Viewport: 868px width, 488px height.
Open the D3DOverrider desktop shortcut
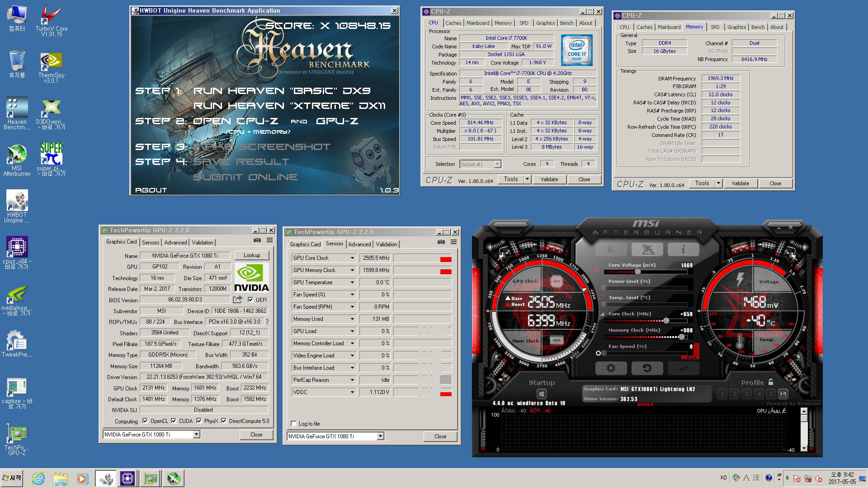point(51,113)
